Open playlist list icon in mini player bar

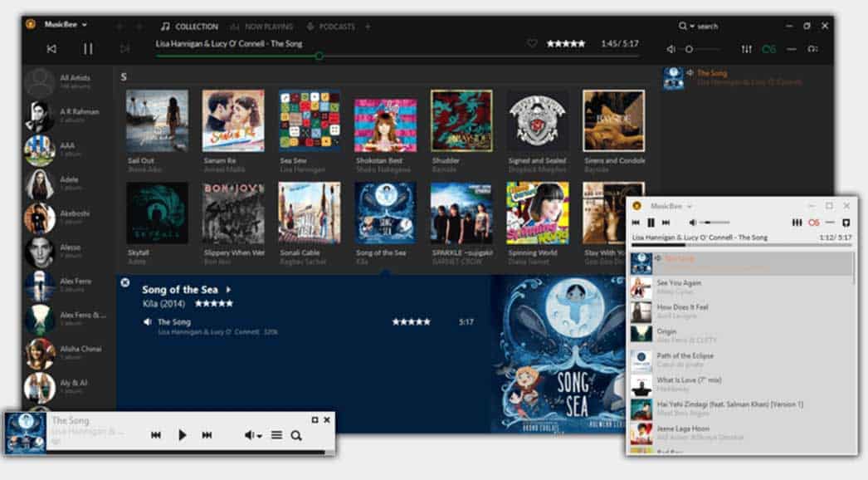(x=277, y=435)
